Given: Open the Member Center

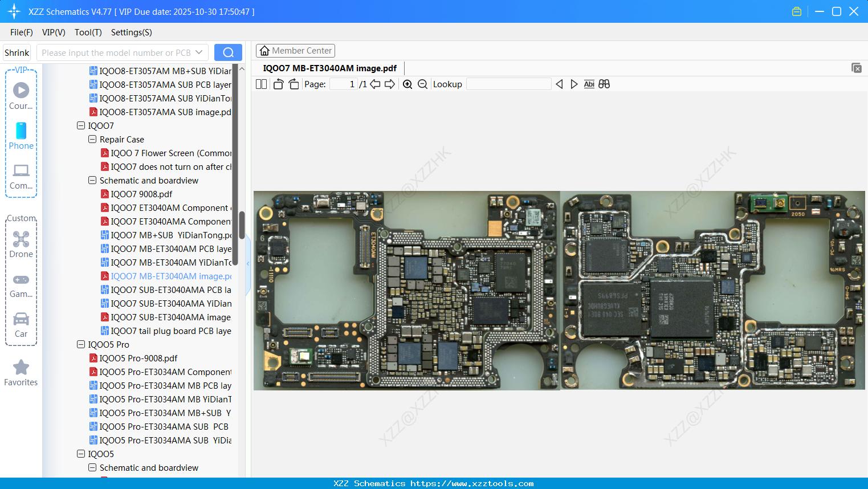Looking at the screenshot, I should pos(295,50).
